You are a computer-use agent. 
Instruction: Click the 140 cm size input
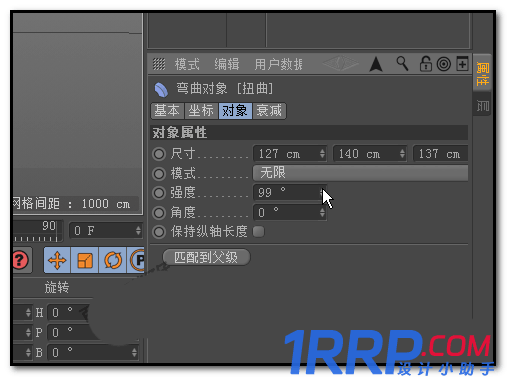click(370, 154)
